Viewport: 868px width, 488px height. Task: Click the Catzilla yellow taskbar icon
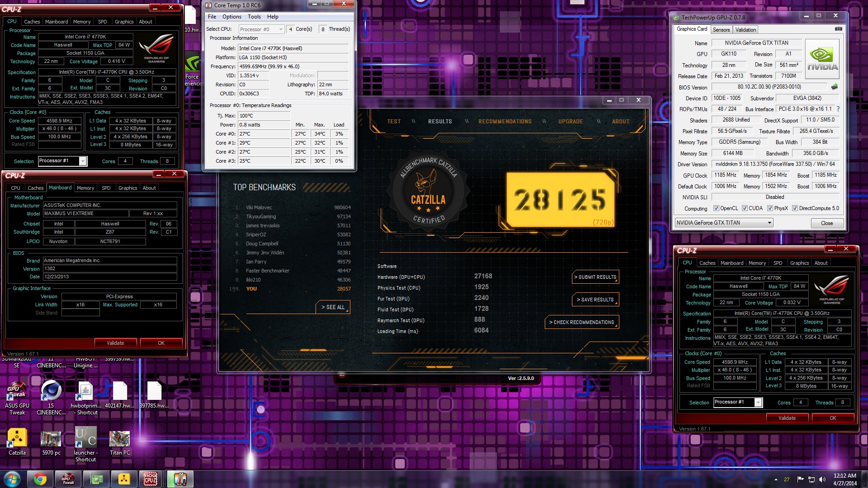124,479
